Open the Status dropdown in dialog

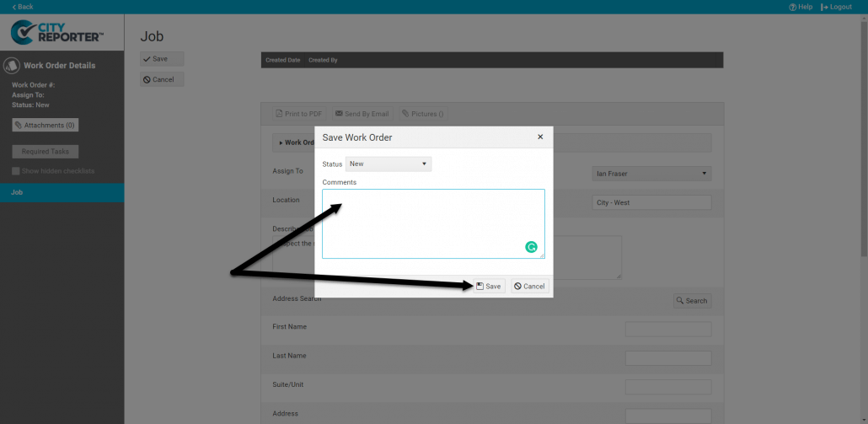tap(388, 164)
